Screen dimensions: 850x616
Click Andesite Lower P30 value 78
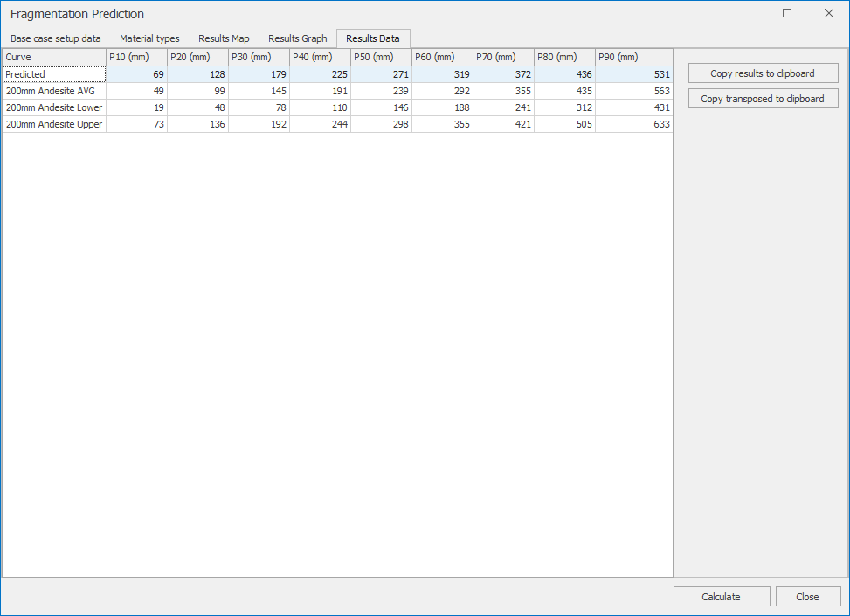tap(259, 107)
